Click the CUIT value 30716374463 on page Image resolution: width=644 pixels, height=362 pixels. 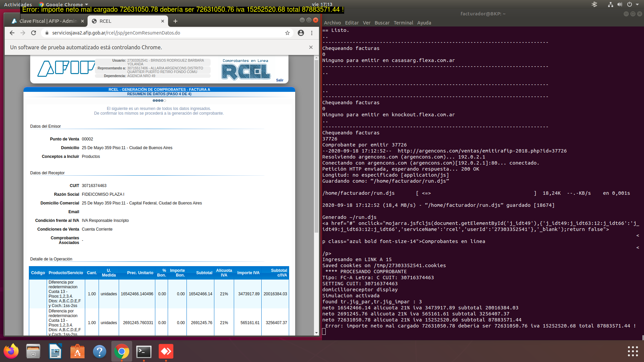click(94, 186)
